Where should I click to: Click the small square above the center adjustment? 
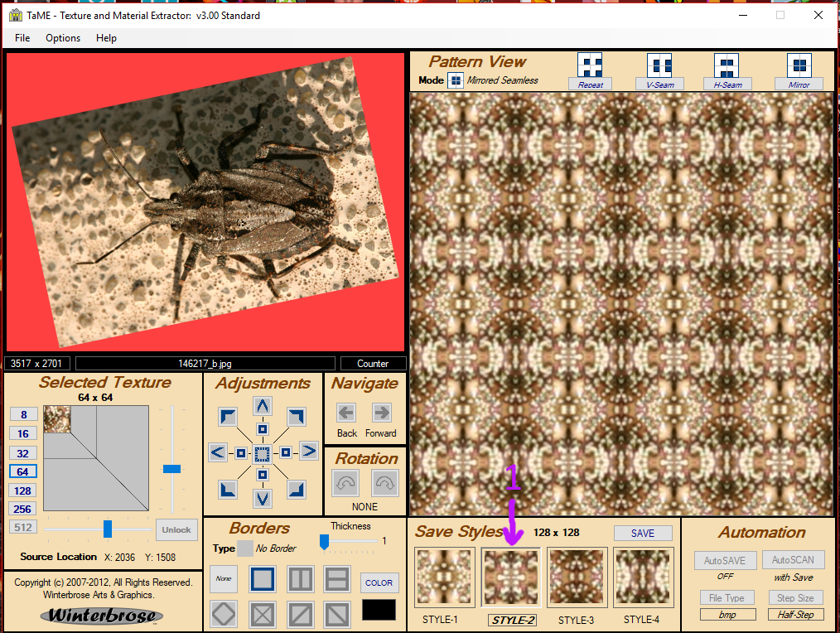coord(262,429)
